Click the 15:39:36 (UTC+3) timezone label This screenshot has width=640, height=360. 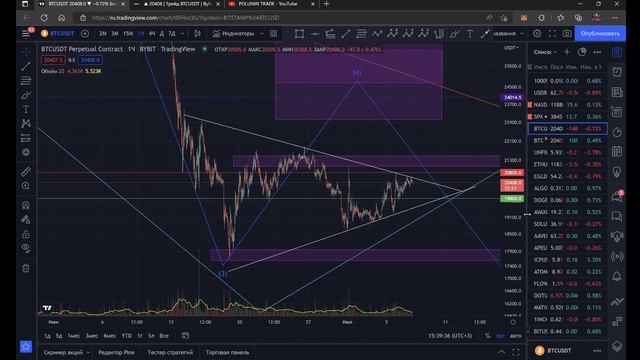tap(450, 336)
